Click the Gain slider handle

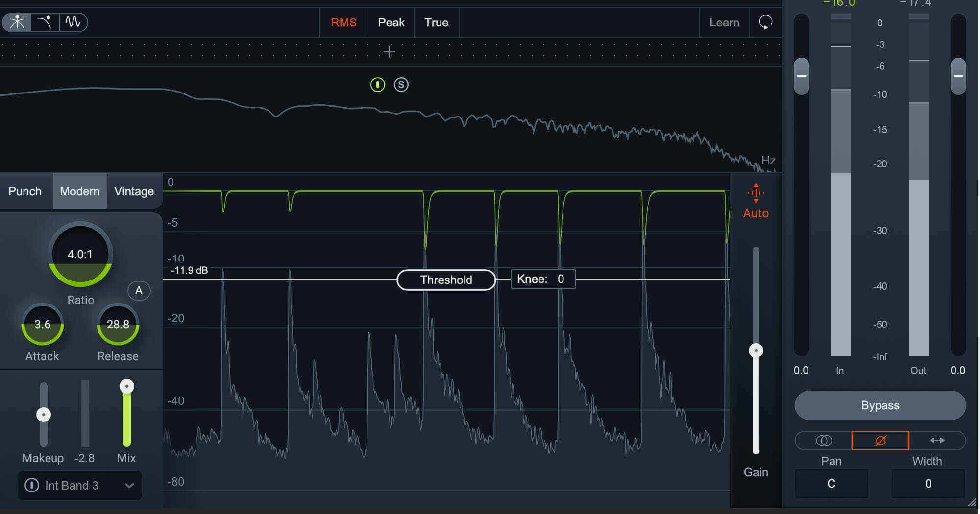coord(756,350)
